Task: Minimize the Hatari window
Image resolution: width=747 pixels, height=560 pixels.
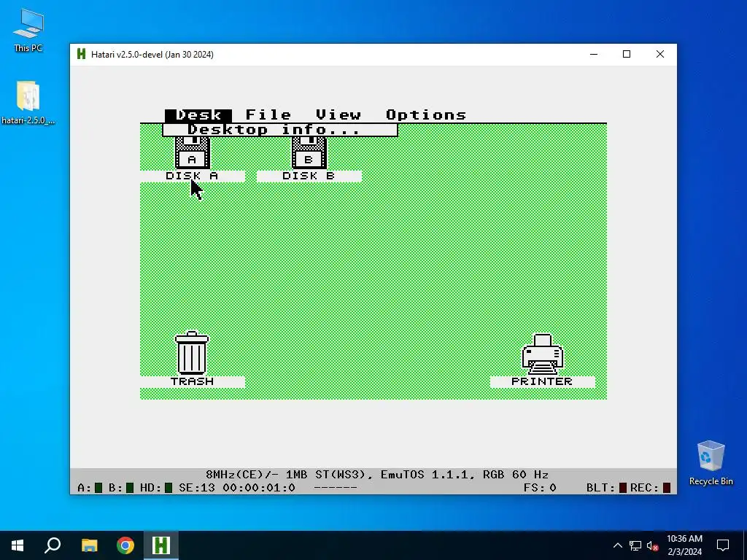Action: (x=594, y=54)
